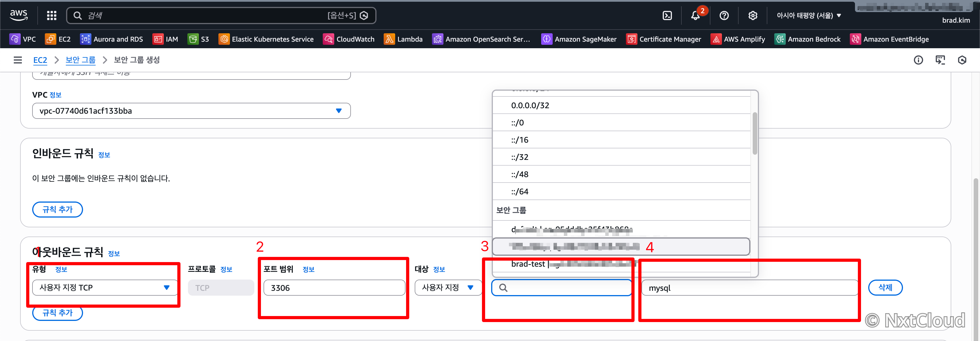Select ::/32 in the destination list
Screen dimensions: 980x341
(621, 157)
